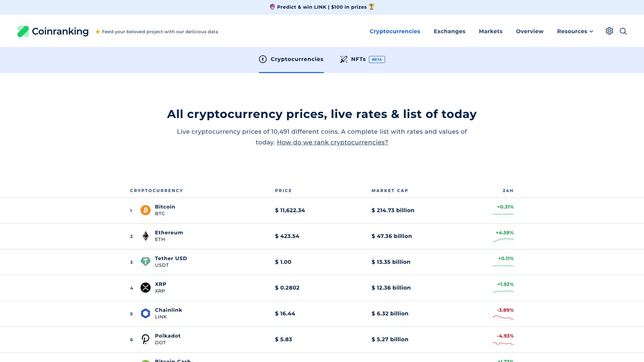
Task: Sort by the Market Cap column header
Action: (389, 191)
